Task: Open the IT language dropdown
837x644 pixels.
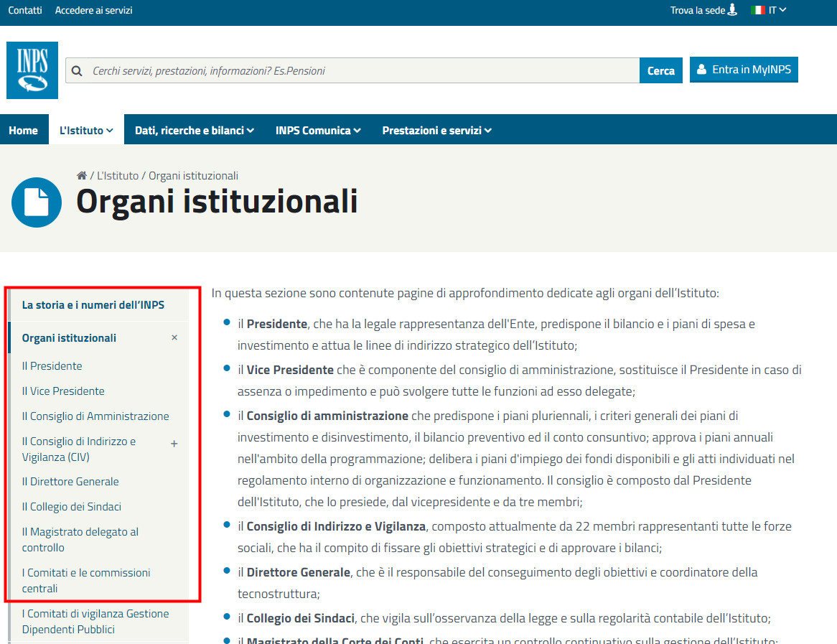Action: coord(777,10)
